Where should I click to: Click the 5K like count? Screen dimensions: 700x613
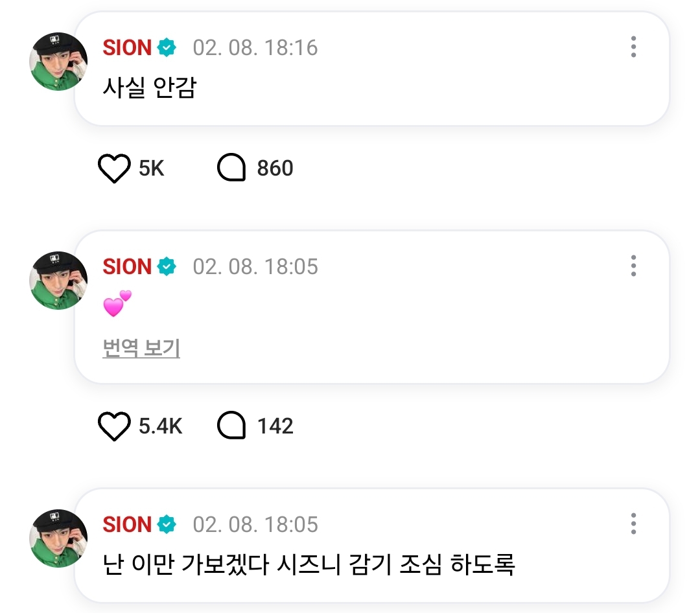151,168
